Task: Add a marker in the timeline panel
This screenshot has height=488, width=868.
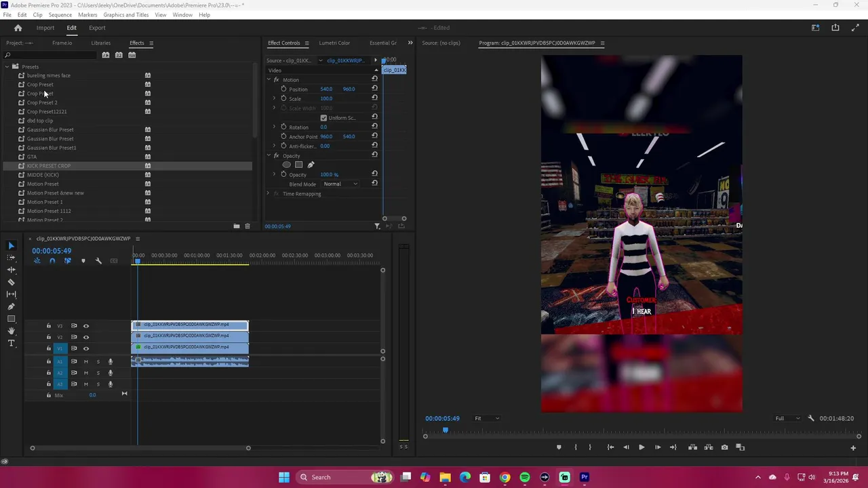Action: (83, 261)
